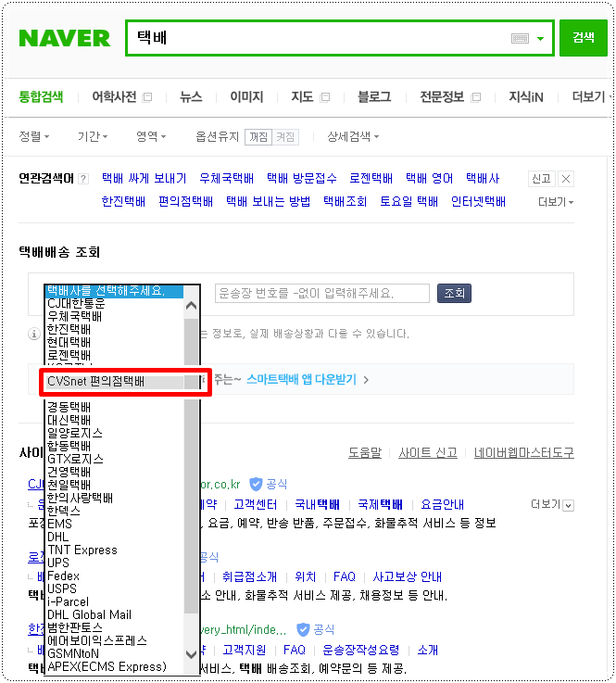This screenshot has height=683, width=616.
Task: Open the 요금안내 sublink
Action: [x=442, y=504]
